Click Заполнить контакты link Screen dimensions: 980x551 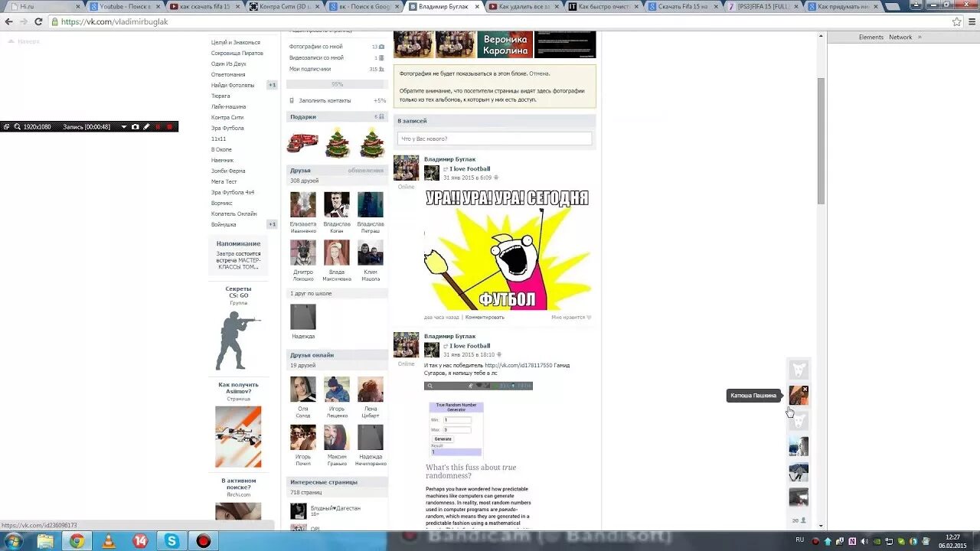tap(325, 100)
